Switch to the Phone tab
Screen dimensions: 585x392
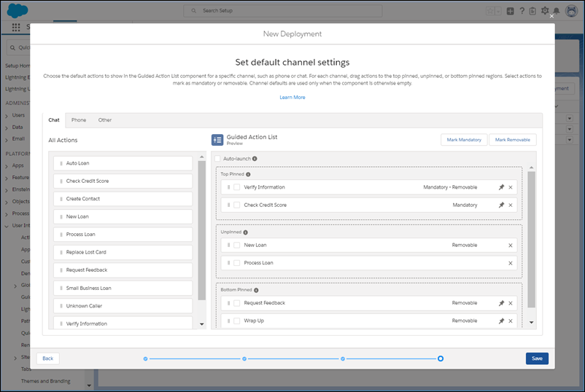[x=79, y=120]
